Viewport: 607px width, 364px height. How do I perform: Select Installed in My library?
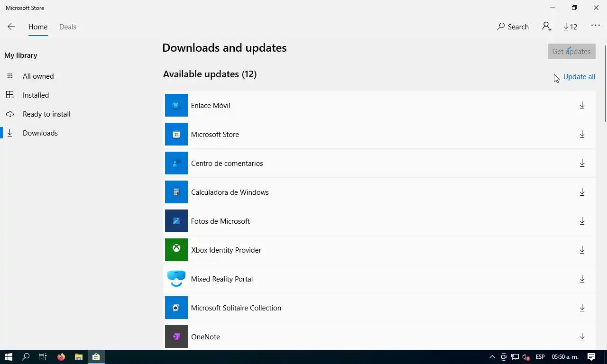(36, 95)
